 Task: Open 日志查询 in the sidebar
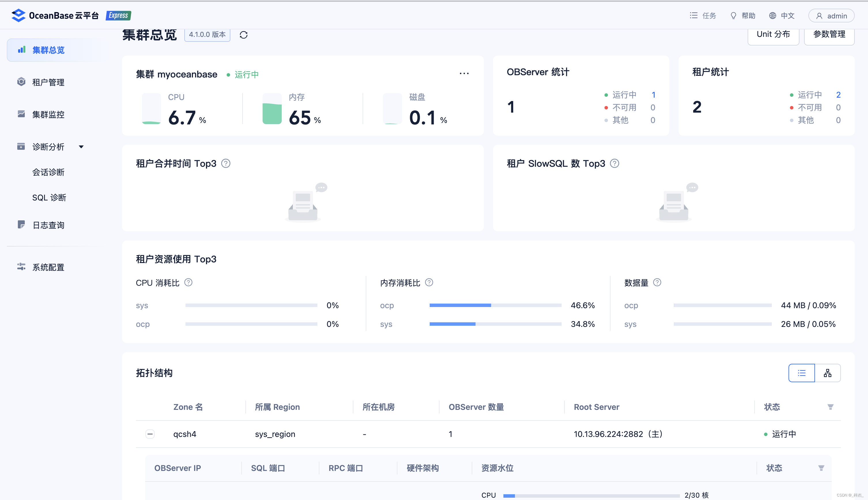click(48, 225)
